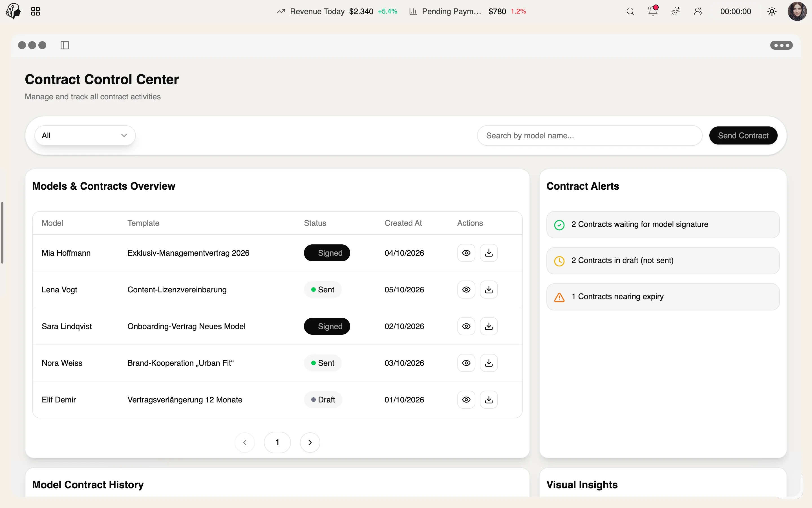
Task: Click the Exklusiv-Managementvertrag 2026 template cell
Action: point(188,253)
